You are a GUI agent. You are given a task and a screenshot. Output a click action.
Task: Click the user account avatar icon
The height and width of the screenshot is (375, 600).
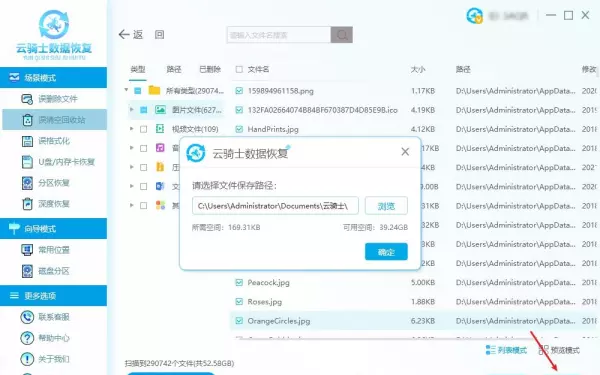pyautogui.click(x=474, y=16)
